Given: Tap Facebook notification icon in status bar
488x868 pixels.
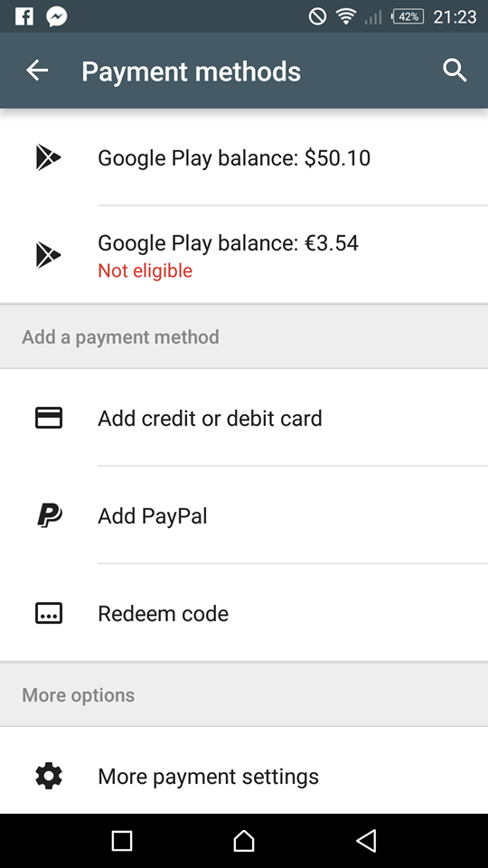Looking at the screenshot, I should (23, 16).
